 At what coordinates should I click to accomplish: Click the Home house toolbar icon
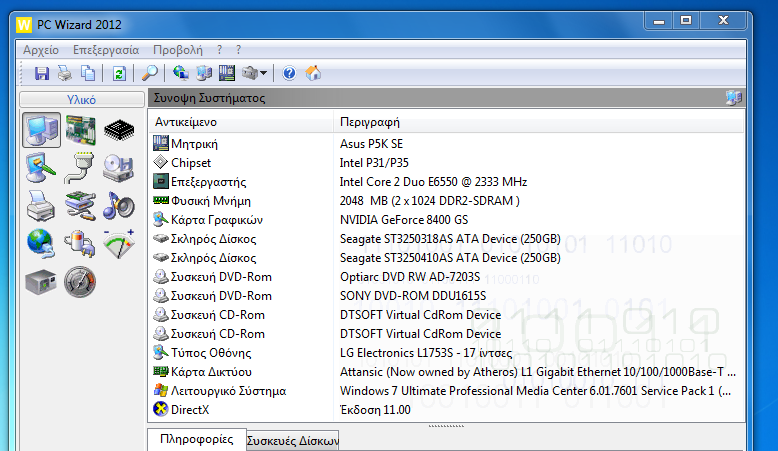click(x=313, y=73)
